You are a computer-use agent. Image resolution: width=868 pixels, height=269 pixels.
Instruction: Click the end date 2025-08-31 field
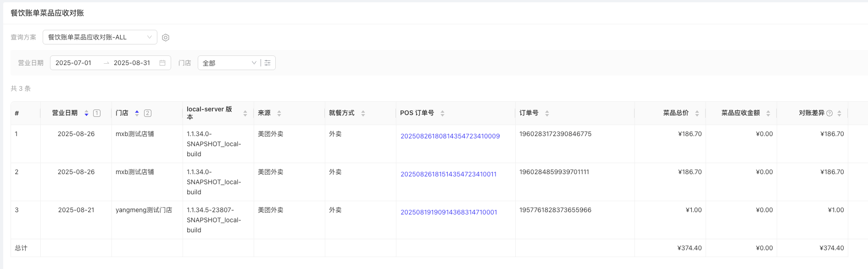pos(132,63)
